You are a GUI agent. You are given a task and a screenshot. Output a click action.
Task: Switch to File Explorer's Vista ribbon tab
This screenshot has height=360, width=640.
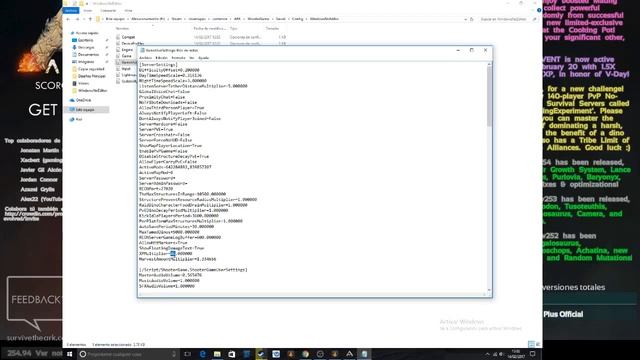(128, 11)
